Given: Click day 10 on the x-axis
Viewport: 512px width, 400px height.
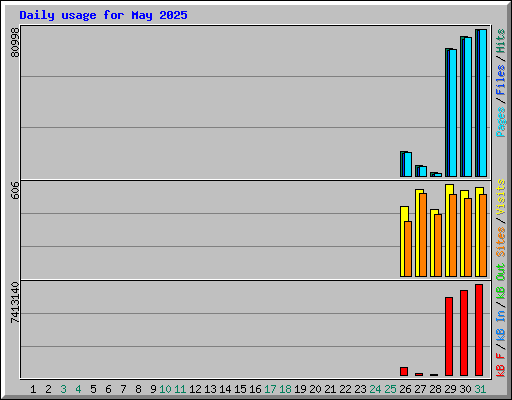Looking at the screenshot, I should click(x=165, y=389).
